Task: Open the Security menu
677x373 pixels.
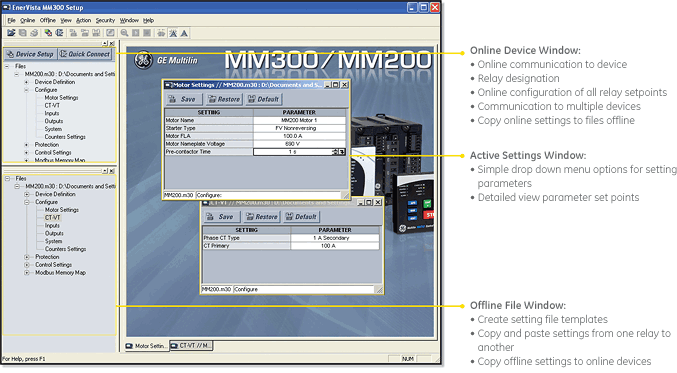Action: pyautogui.click(x=105, y=20)
